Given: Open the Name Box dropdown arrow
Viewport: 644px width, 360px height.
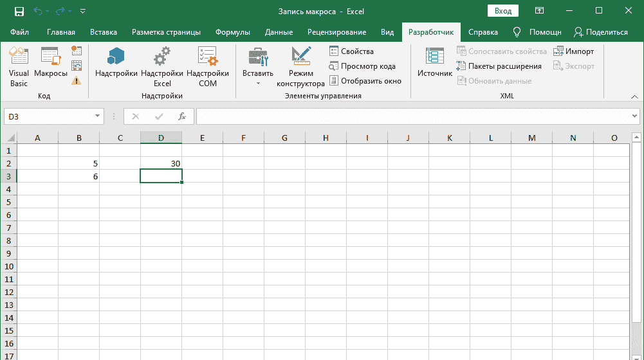Looking at the screenshot, I should (x=98, y=116).
